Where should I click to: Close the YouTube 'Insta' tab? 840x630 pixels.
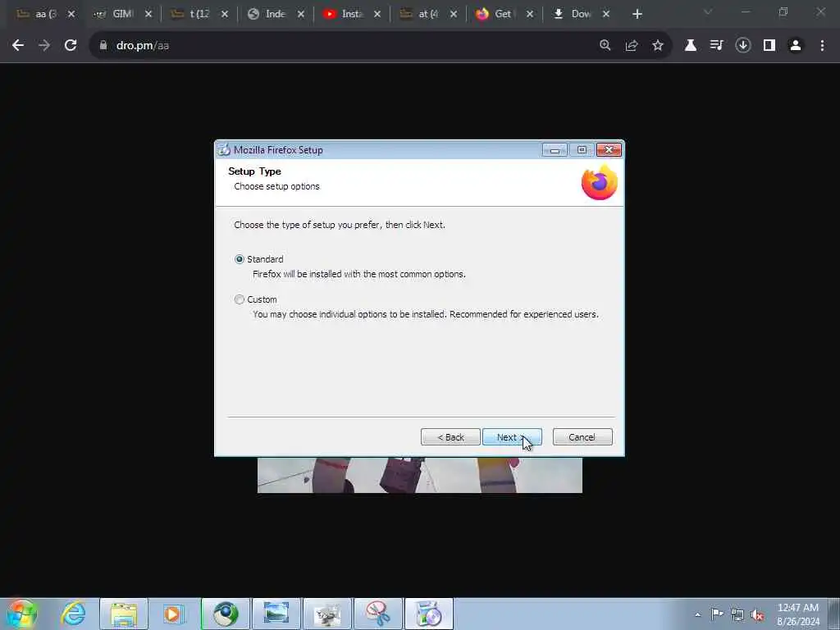click(377, 14)
